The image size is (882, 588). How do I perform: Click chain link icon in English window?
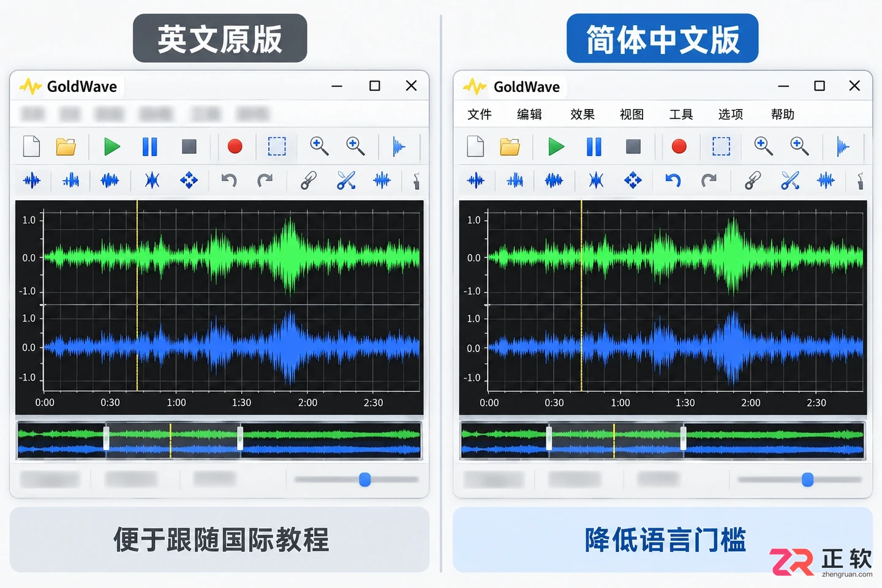tap(309, 180)
